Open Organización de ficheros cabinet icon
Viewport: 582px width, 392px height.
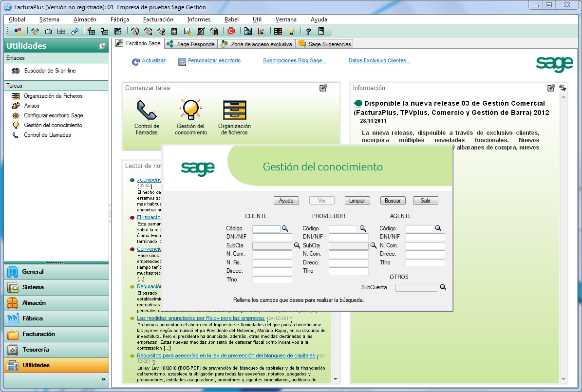click(x=234, y=110)
